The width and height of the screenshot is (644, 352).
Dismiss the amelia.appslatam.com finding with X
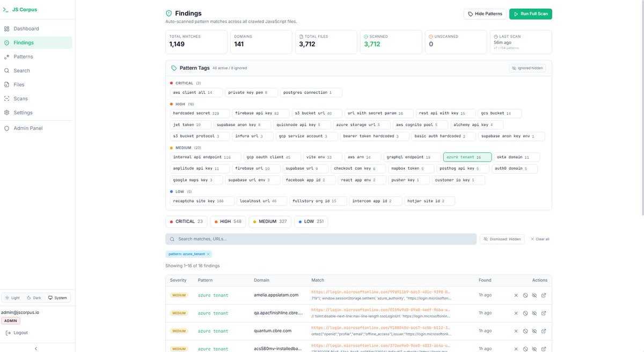[516, 295]
